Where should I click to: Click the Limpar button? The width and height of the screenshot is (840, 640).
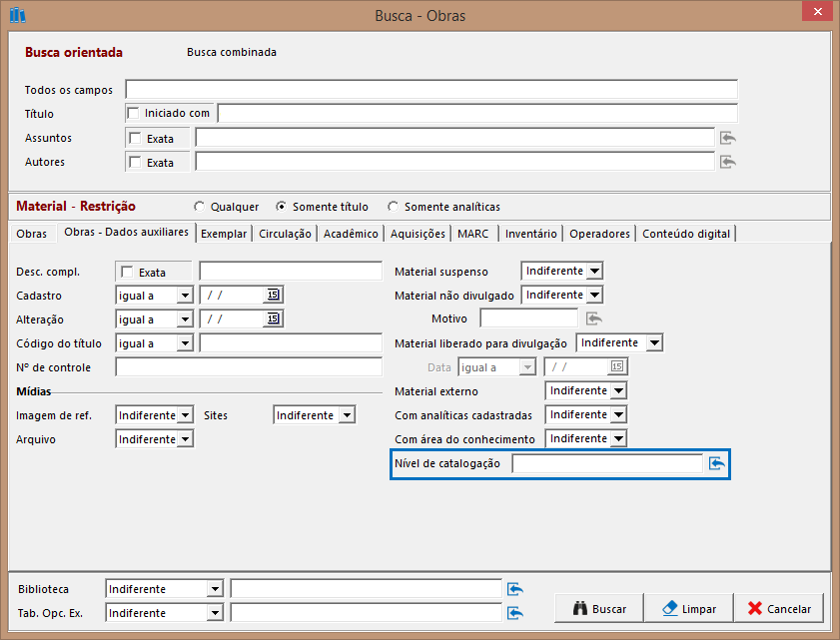pos(689,608)
